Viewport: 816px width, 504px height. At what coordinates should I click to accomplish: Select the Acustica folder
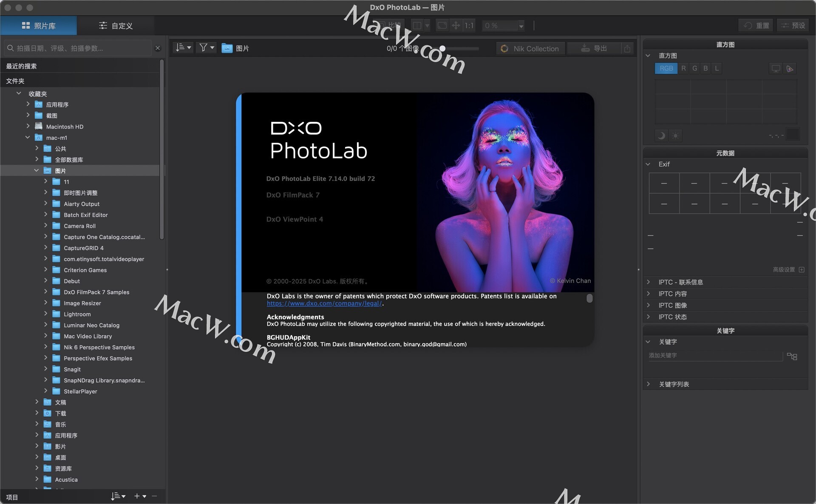tap(66, 479)
